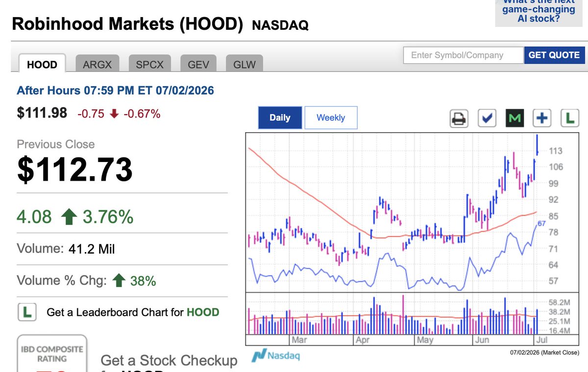Screen dimensions: 588x372
Task: Click the after-hours price $111.98
Action: pyautogui.click(x=42, y=114)
